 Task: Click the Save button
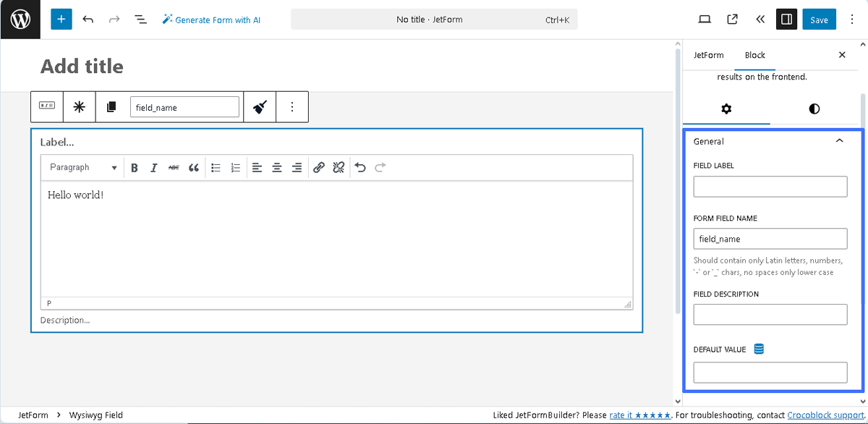pyautogui.click(x=819, y=19)
